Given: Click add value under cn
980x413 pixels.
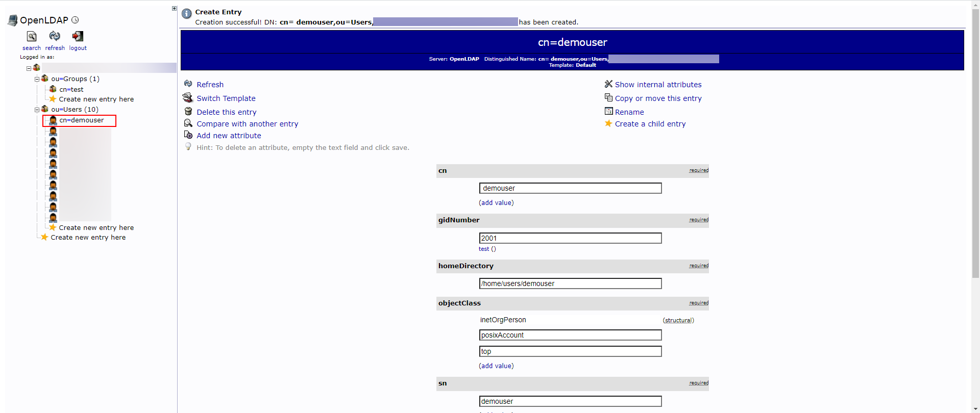Looking at the screenshot, I should pos(496,203).
